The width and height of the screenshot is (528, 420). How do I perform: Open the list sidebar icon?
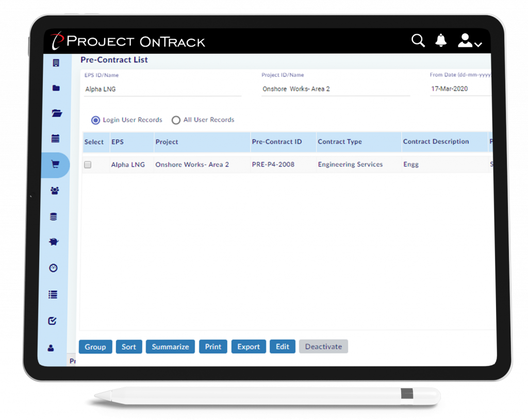coord(53,294)
